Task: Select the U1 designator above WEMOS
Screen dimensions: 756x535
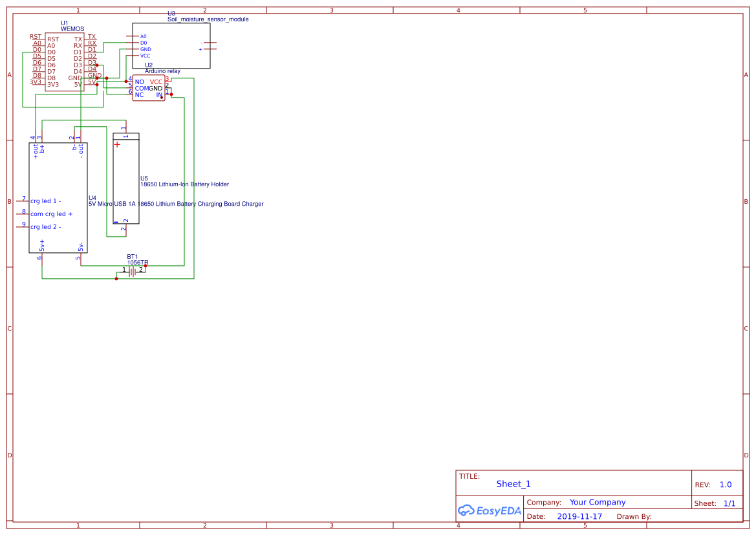Action: pos(65,23)
